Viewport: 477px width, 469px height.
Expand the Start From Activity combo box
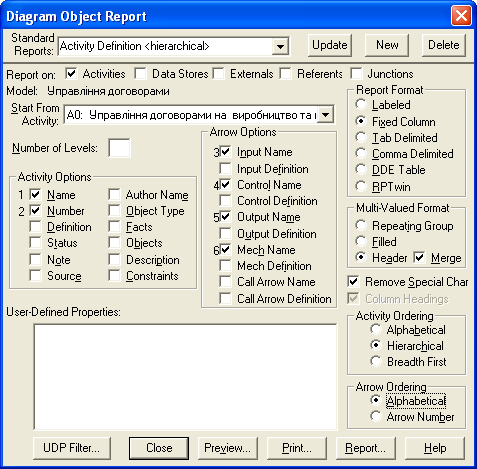coord(325,115)
